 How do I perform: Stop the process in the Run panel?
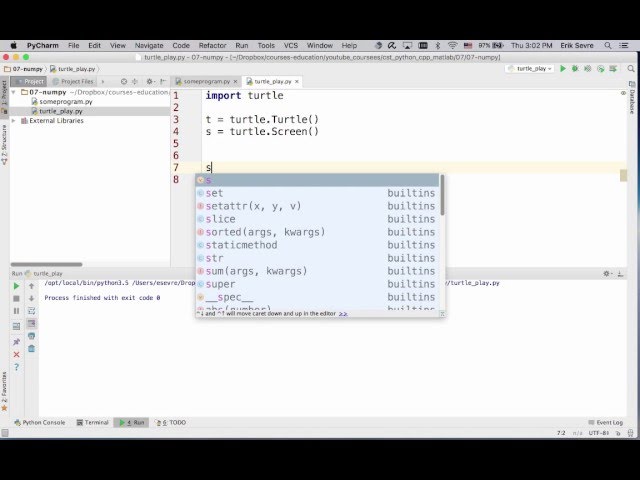(16, 299)
